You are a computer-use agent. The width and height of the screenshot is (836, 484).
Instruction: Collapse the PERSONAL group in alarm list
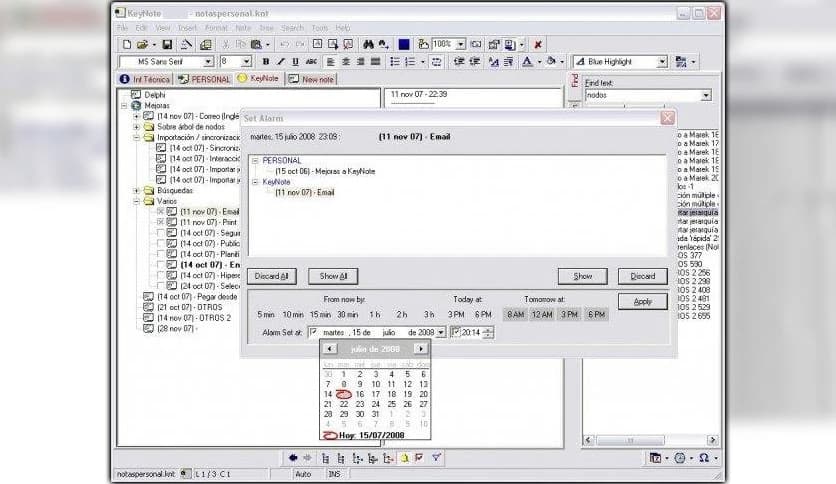255,160
